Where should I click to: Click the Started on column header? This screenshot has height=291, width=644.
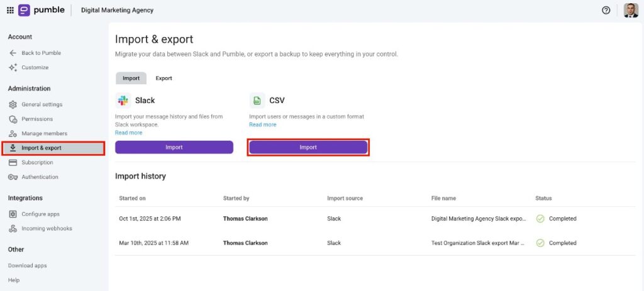pyautogui.click(x=132, y=198)
